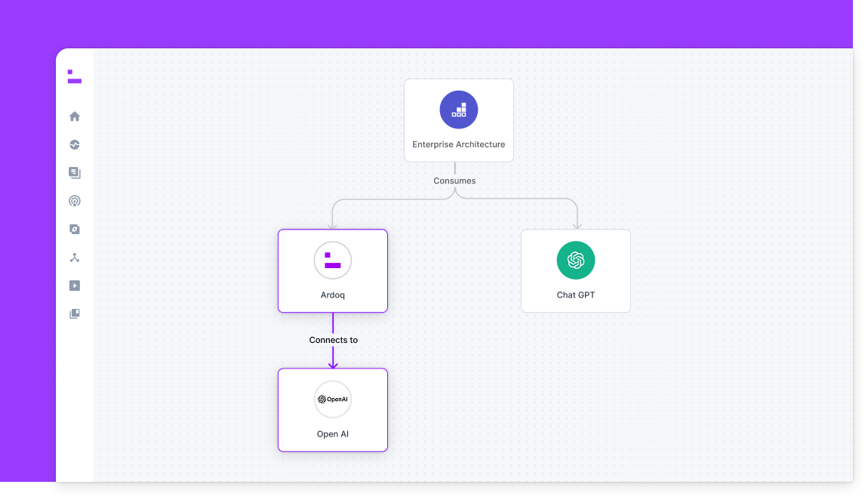
Task: Click the OpenAI badge inside Open AI node
Action: pyautogui.click(x=332, y=399)
